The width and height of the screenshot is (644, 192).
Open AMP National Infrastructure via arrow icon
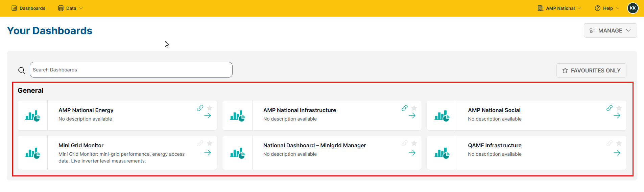(412, 116)
